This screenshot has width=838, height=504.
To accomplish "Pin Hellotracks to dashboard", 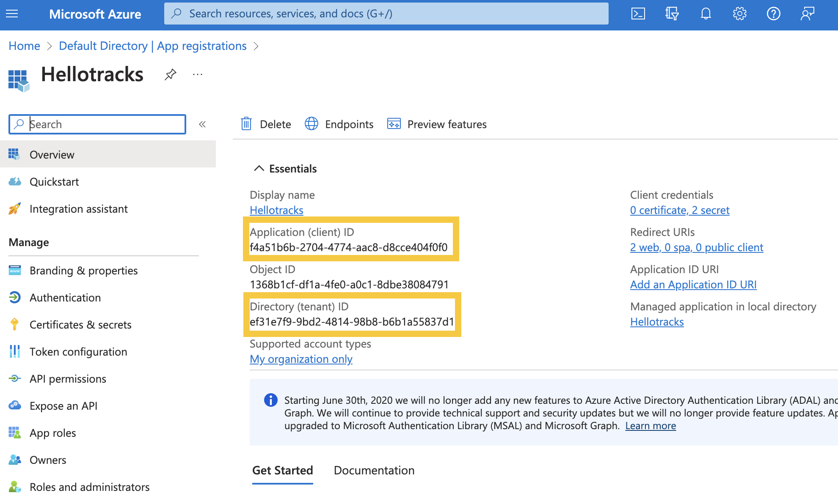I will click(x=170, y=75).
